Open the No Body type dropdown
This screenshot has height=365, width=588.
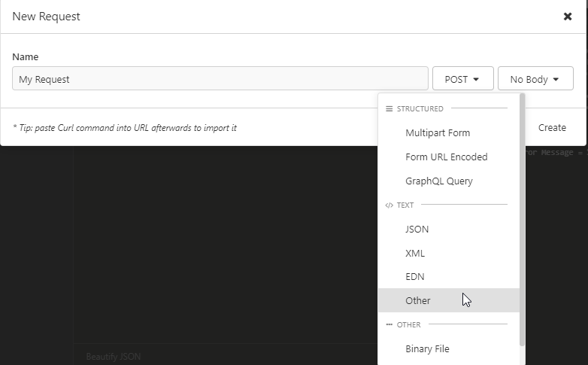click(535, 78)
